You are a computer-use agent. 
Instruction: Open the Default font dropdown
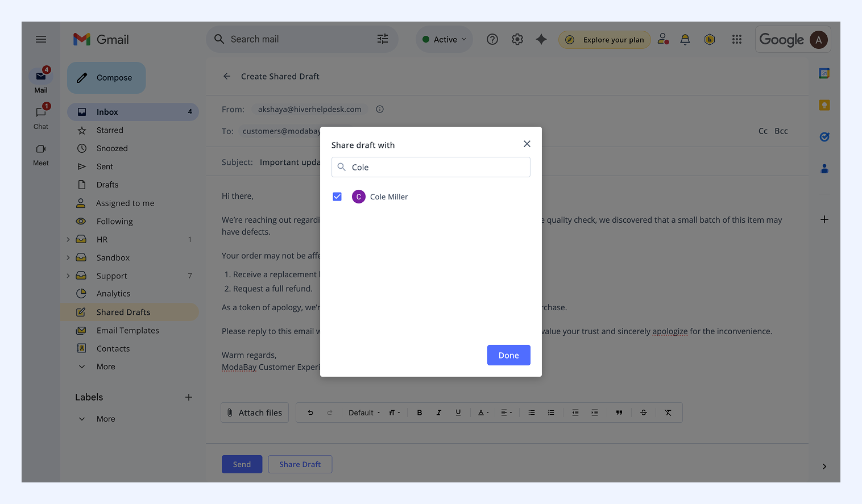364,413
